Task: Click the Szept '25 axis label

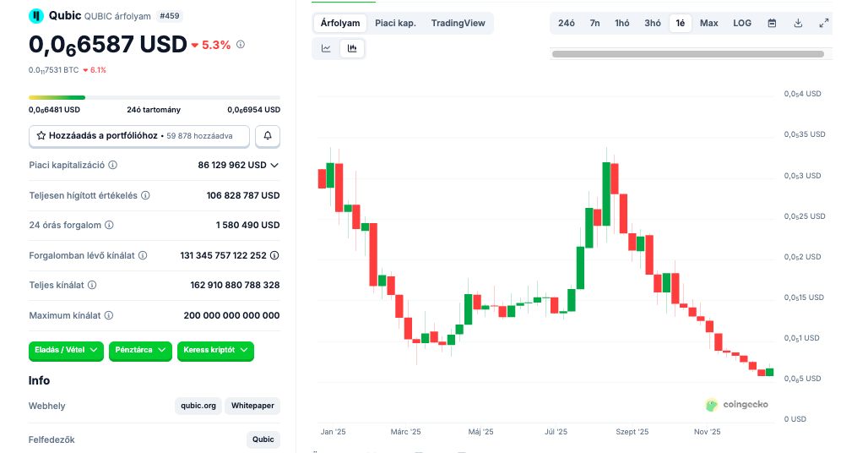Action: coord(632,432)
